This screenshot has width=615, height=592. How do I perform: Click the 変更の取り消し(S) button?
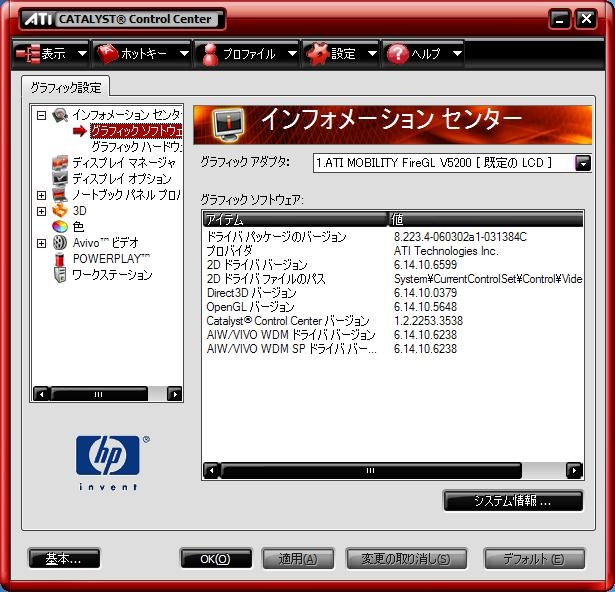point(406,558)
